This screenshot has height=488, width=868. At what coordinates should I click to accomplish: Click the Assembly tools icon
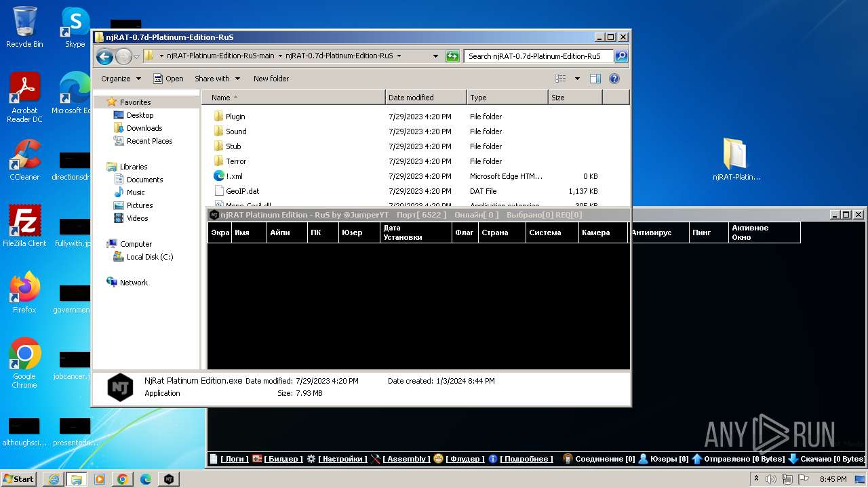pyautogui.click(x=376, y=459)
